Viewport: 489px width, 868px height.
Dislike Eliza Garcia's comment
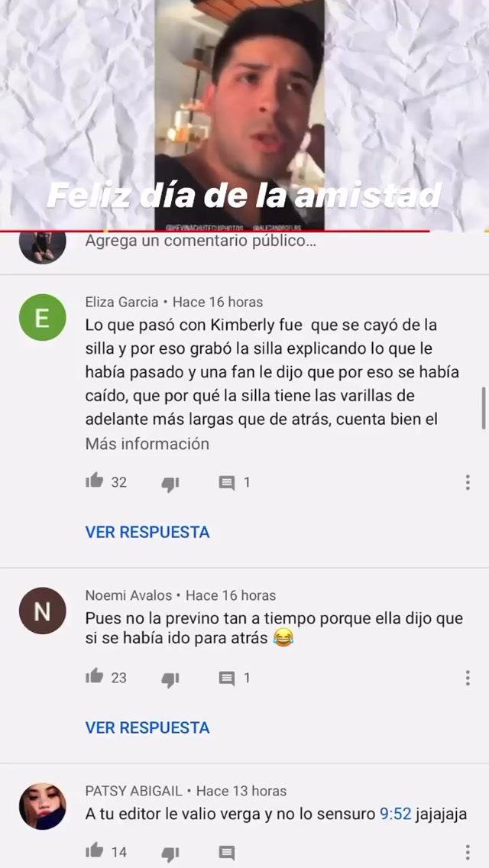170,484
